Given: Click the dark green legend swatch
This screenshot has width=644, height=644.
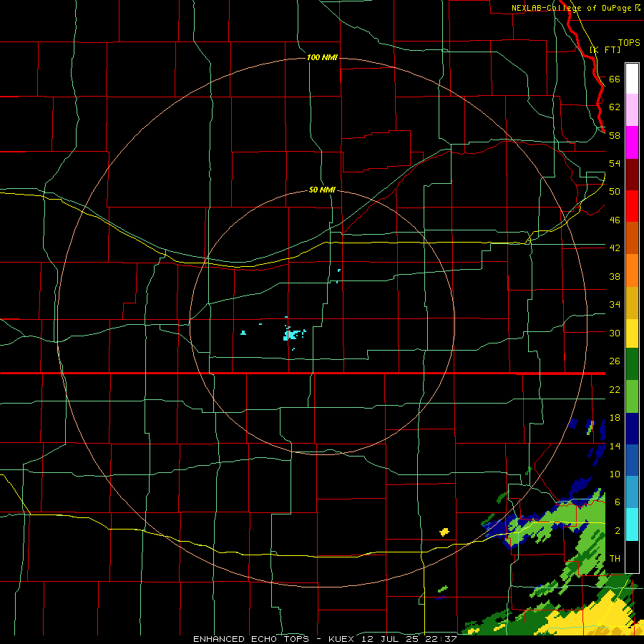Looking at the screenshot, I should pos(632,364).
